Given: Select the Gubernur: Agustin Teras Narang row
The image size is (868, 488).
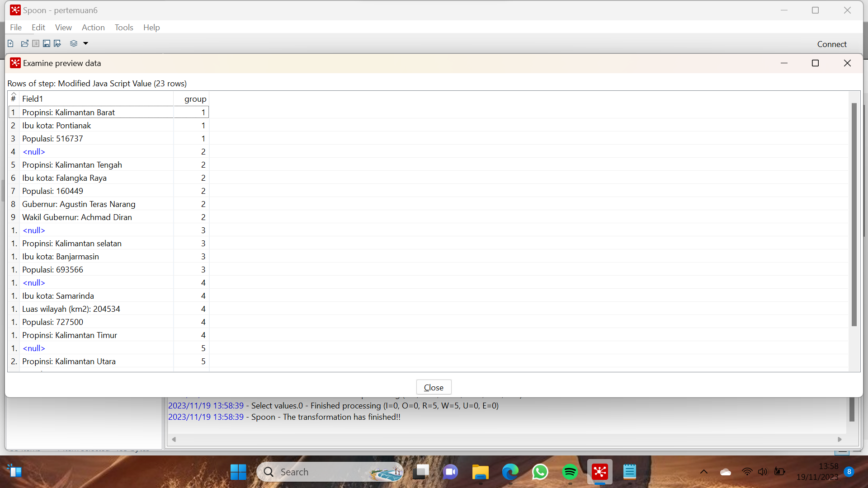Looking at the screenshot, I should tap(79, 204).
